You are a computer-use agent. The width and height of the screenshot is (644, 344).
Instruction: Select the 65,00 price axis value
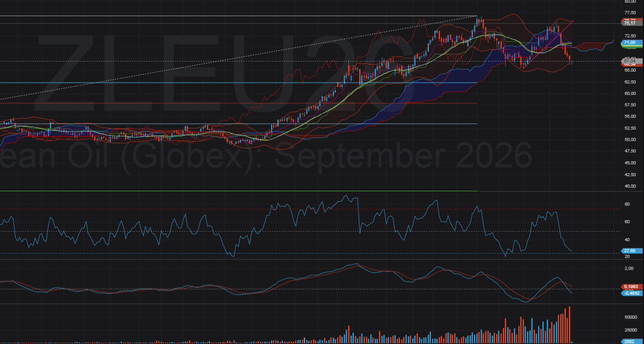coord(630,70)
